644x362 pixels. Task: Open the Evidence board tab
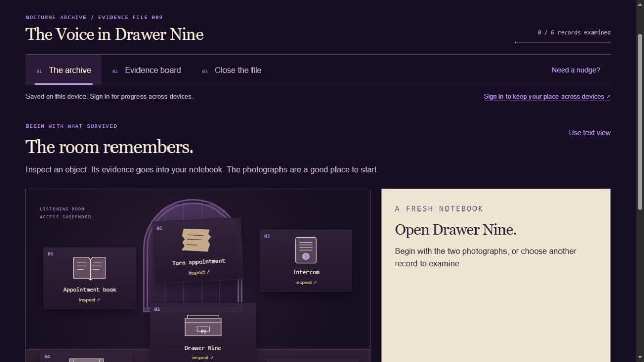pyautogui.click(x=147, y=70)
